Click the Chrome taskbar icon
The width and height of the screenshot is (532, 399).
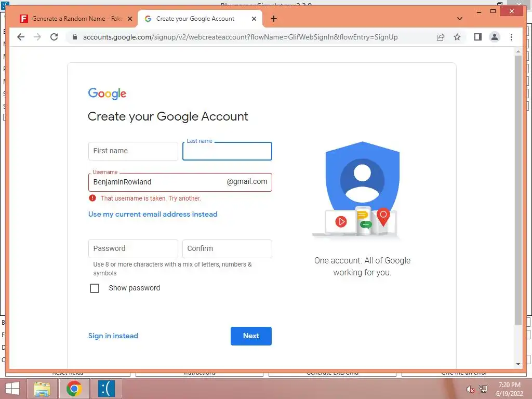(x=74, y=389)
